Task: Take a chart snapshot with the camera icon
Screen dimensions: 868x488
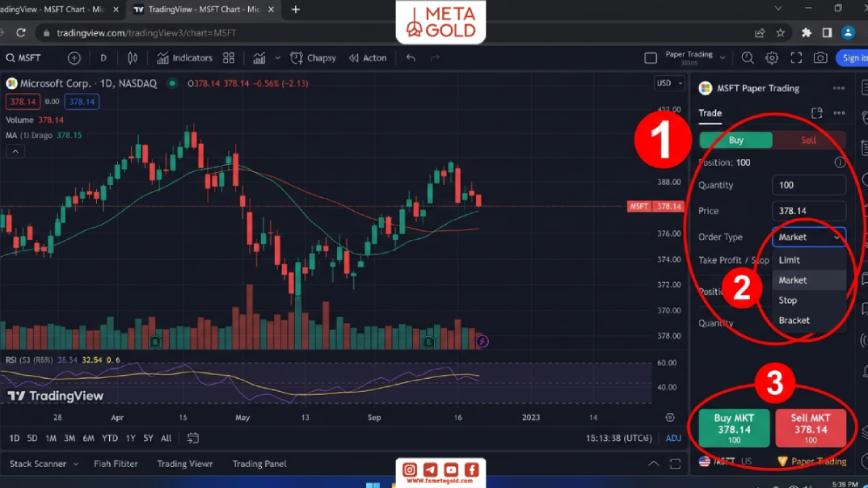Action: [820, 58]
